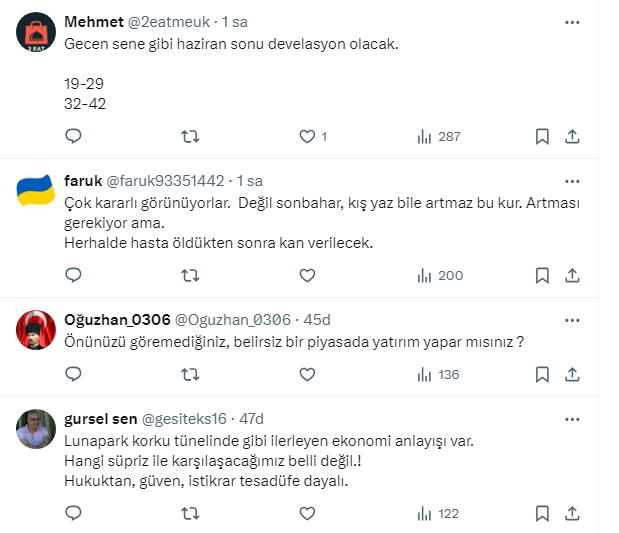Reply to gursel sen's tweet
Viewport: 619px width, 533px height.
(x=73, y=513)
